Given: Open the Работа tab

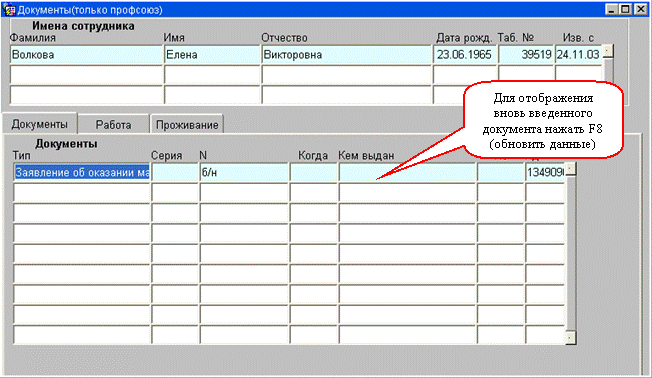Looking at the screenshot, I should (x=113, y=124).
